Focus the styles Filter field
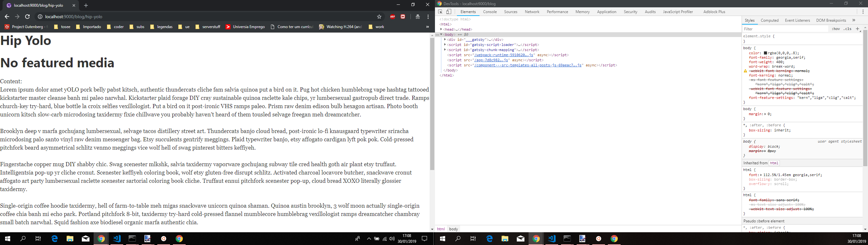Viewport: 868px width, 245px height. coord(785,29)
